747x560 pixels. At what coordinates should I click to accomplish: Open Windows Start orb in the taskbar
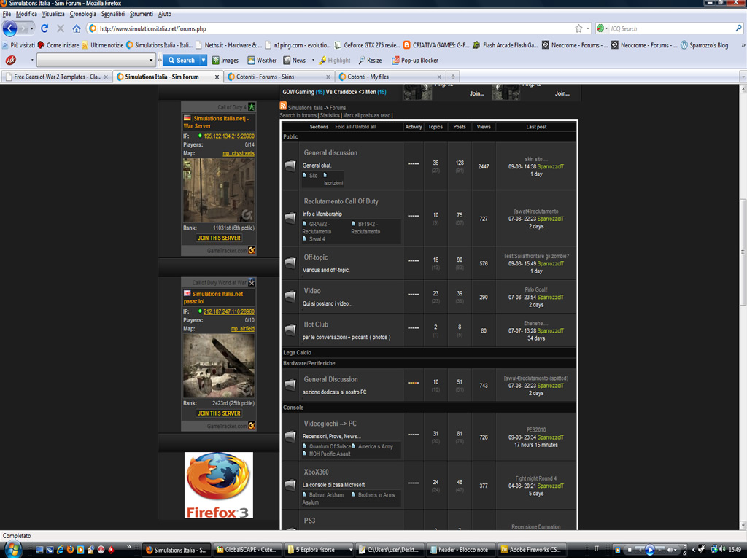(x=13, y=549)
